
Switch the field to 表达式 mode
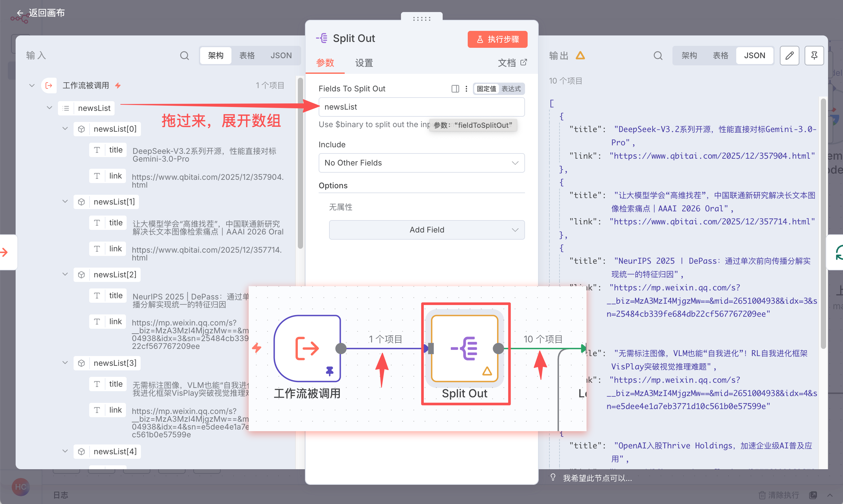point(511,89)
